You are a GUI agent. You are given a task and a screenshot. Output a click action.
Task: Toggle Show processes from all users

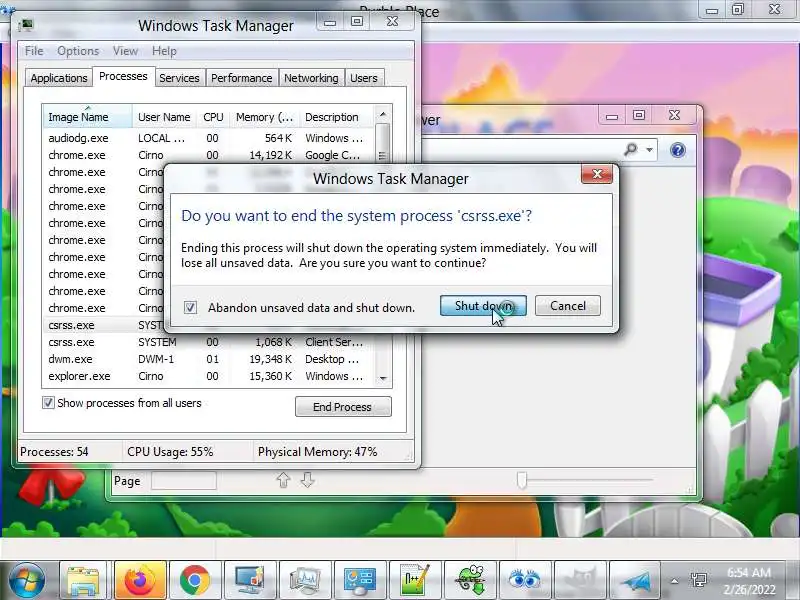click(48, 403)
